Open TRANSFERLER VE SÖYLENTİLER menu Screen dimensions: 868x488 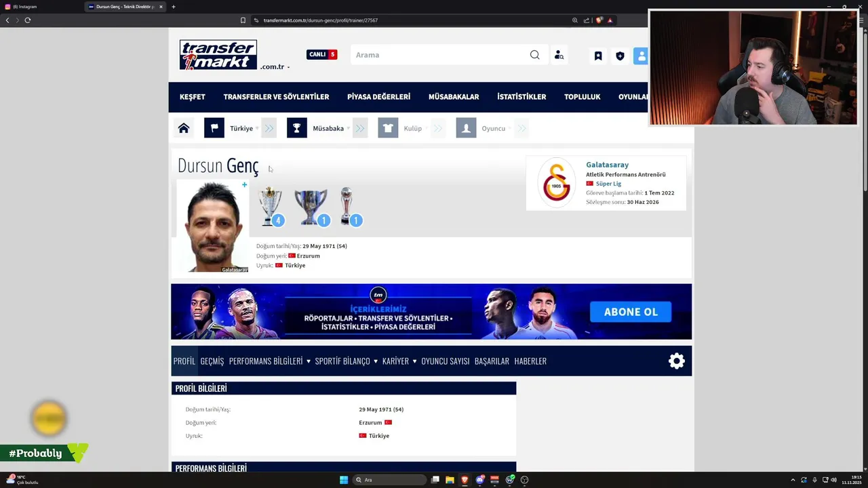(x=276, y=97)
